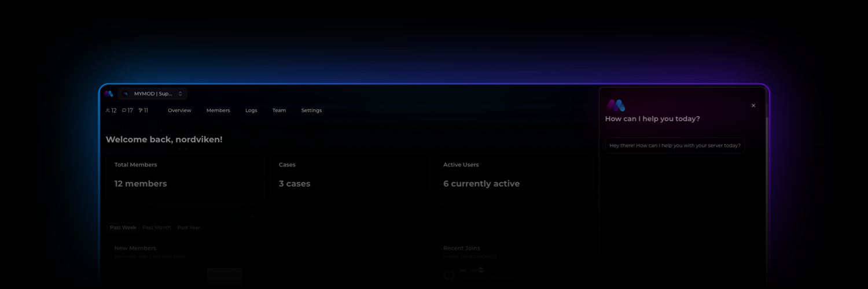The height and width of the screenshot is (289, 868).
Task: Click the assistant's greeting message bubble
Action: [x=675, y=146]
